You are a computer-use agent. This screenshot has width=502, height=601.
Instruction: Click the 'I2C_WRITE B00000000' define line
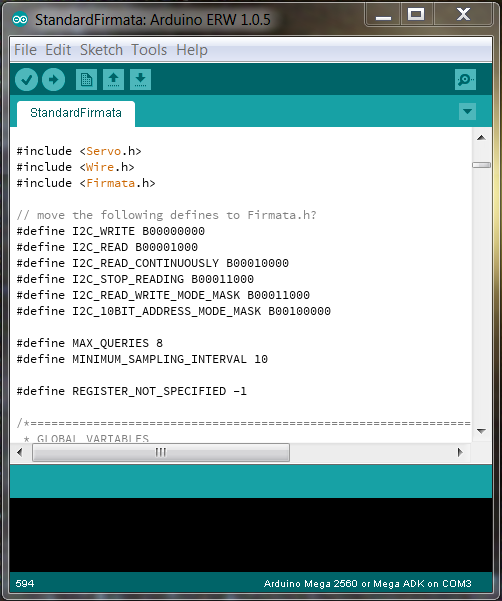click(x=110, y=231)
